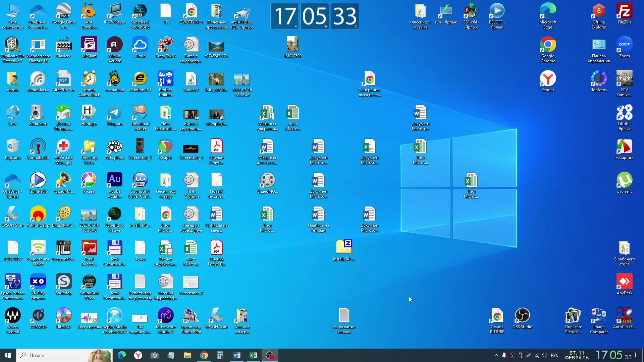The image size is (644, 362).
Task: Open Edge from the taskbar
Action: coord(121,355)
